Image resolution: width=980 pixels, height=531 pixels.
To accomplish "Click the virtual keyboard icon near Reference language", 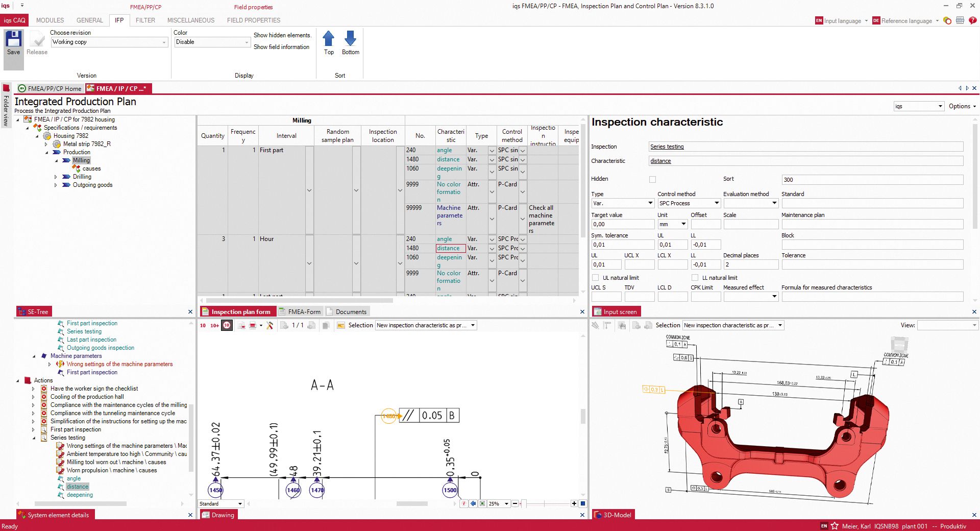I will click(960, 21).
